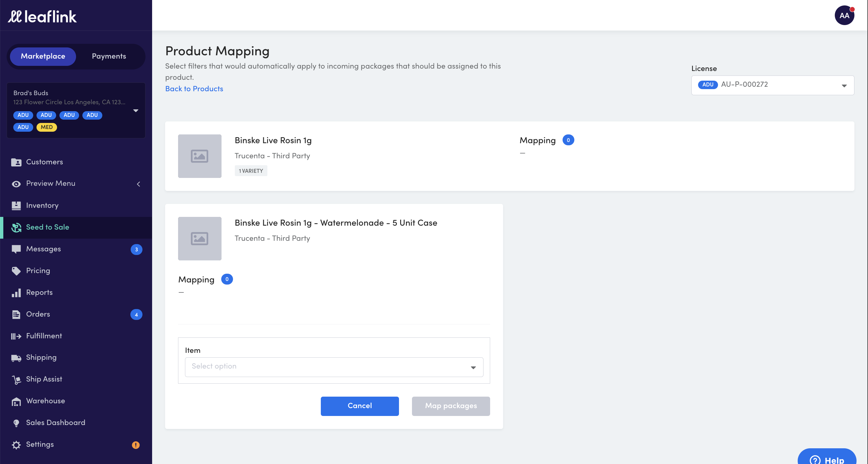The height and width of the screenshot is (464, 868).
Task: Click the Binske Live Rosin 1g title
Action: [x=273, y=140]
